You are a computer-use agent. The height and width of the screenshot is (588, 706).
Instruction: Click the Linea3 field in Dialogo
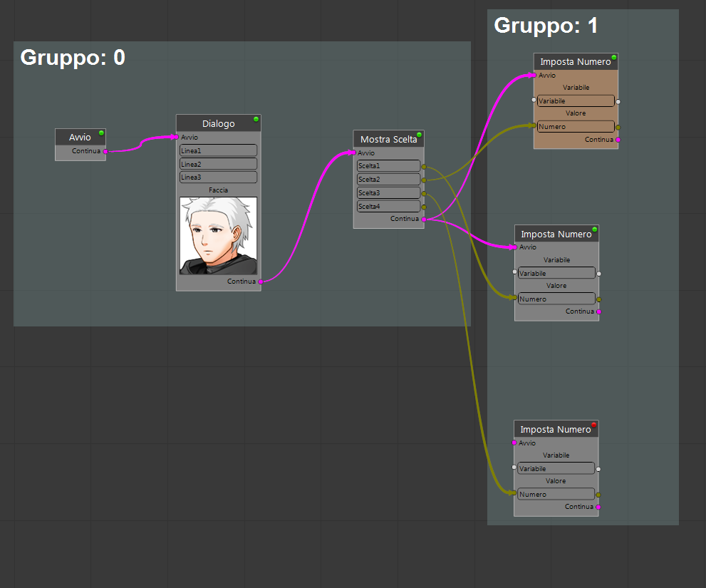click(x=219, y=177)
